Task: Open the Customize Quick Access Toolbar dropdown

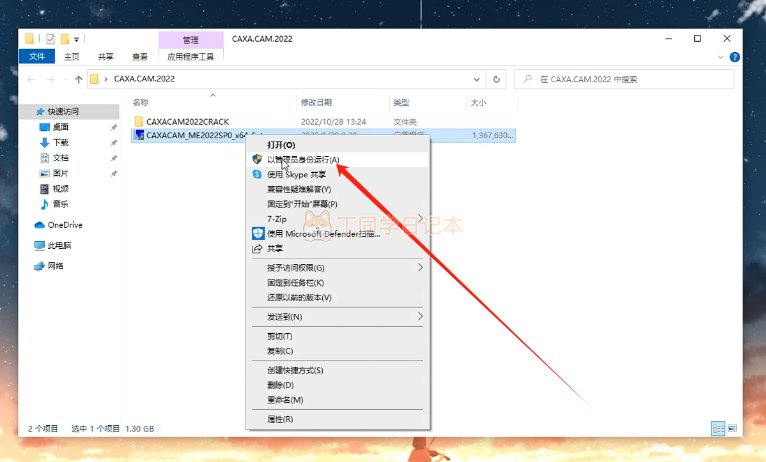Action: tap(77, 40)
